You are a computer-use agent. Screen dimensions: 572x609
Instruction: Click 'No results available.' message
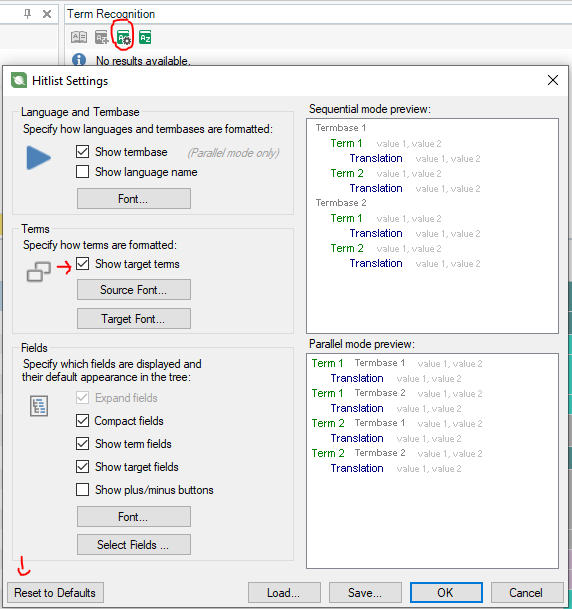(143, 61)
